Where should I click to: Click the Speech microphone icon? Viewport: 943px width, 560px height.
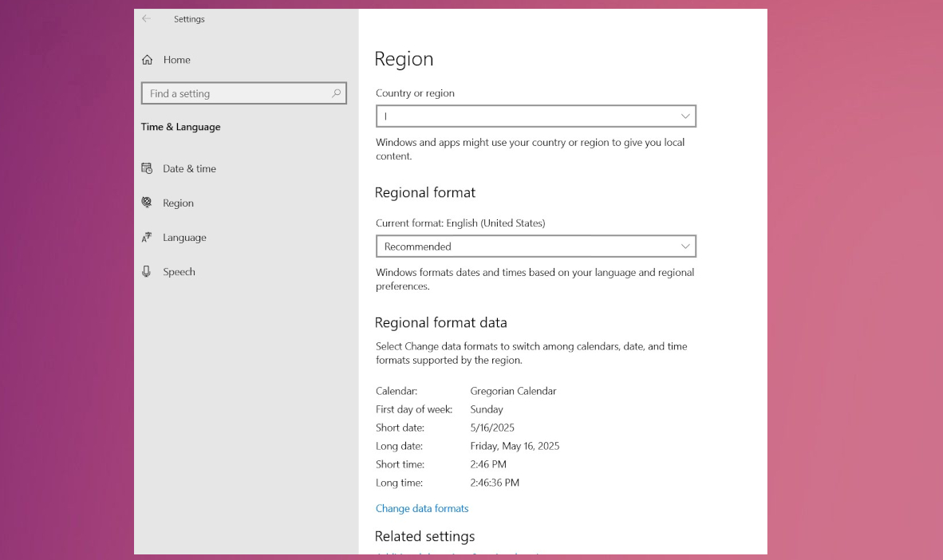click(147, 272)
